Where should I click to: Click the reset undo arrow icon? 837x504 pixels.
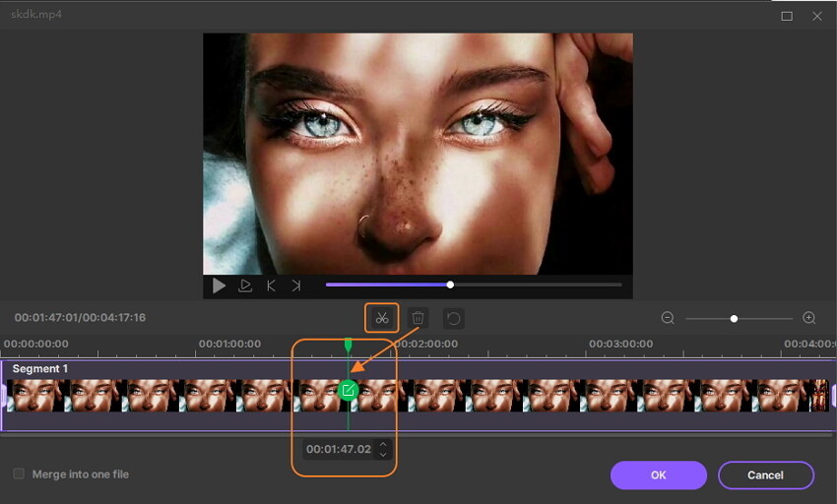coord(453,318)
